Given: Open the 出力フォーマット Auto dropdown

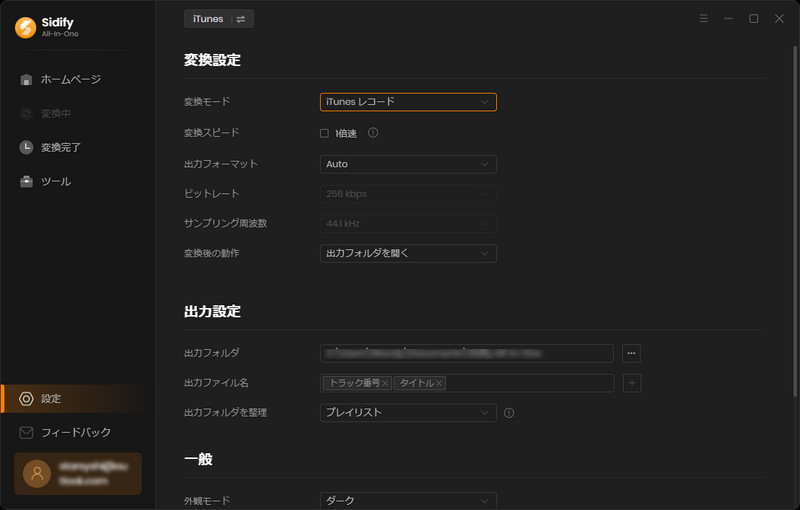Looking at the screenshot, I should (408, 164).
